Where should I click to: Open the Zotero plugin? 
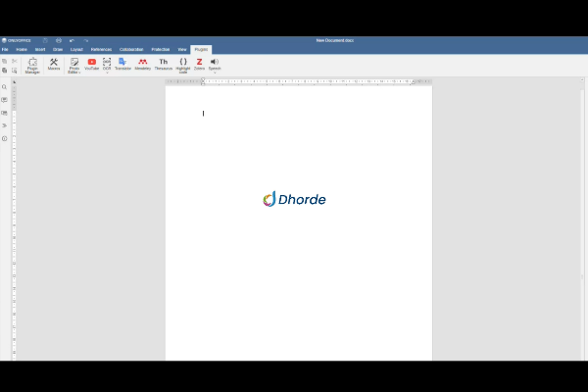pos(200,65)
